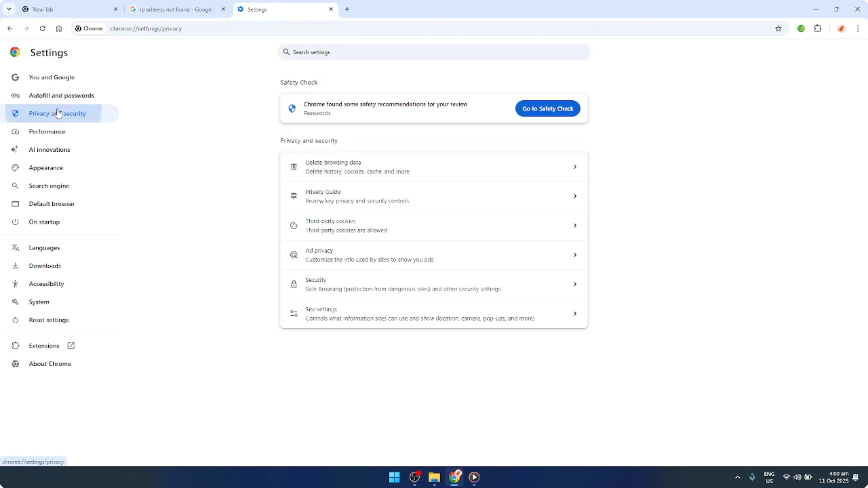
Task: Open the AI innovations section
Action: (49, 149)
